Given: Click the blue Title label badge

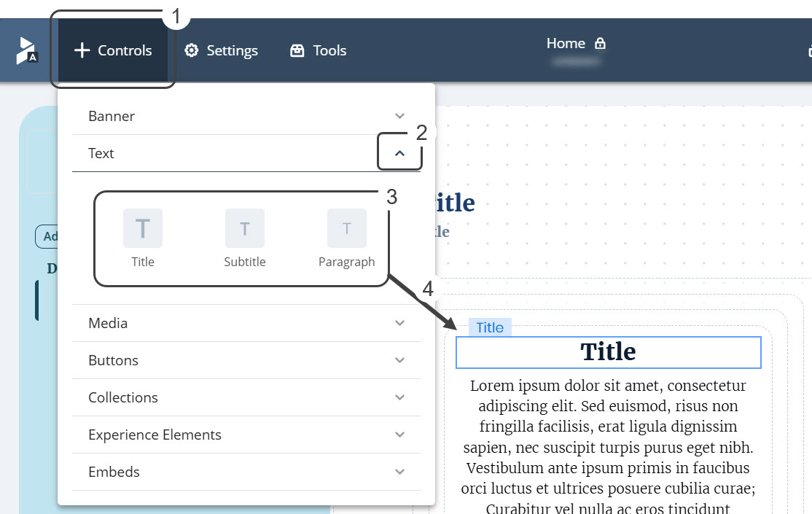Looking at the screenshot, I should [x=489, y=327].
